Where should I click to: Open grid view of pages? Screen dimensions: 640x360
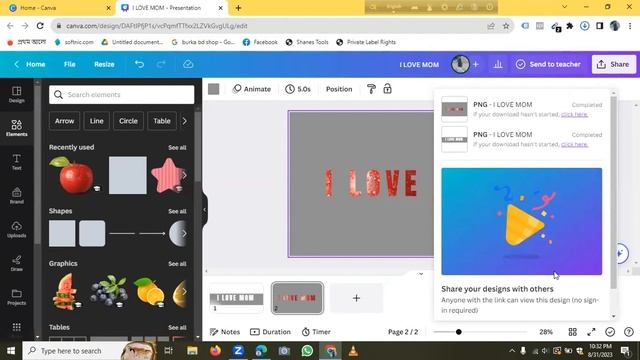573,332
